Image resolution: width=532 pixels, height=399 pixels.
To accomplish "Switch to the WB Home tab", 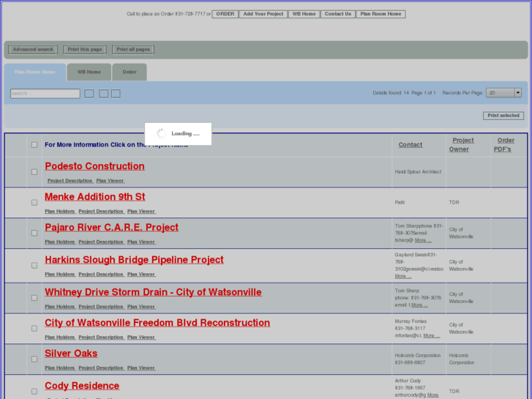I will 89,72.
